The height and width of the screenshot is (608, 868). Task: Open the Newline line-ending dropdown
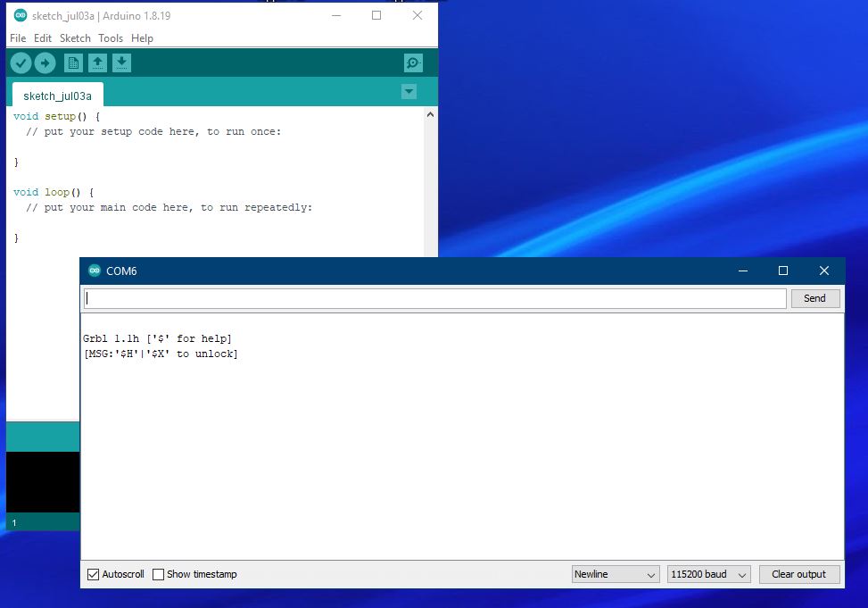615,574
